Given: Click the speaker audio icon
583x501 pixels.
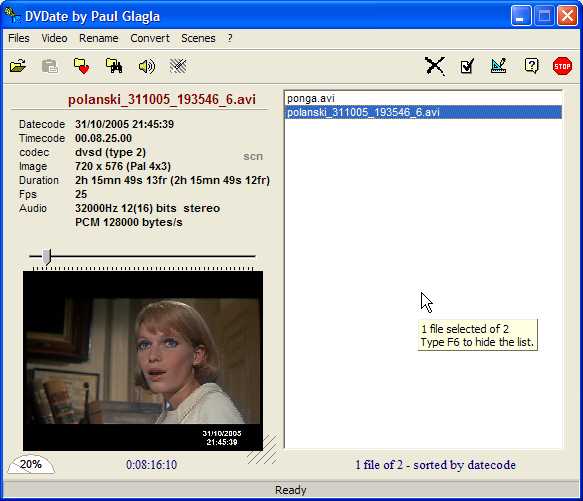Looking at the screenshot, I should coord(146,67).
